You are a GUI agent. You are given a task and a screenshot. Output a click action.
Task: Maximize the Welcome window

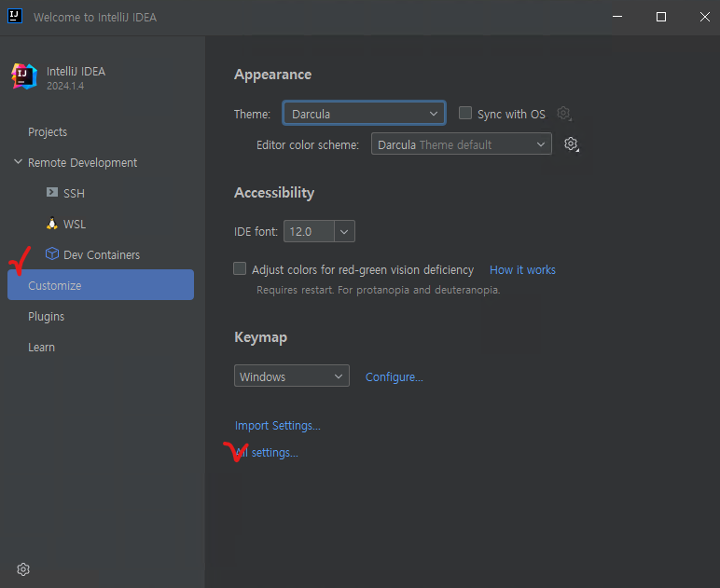coord(660,17)
